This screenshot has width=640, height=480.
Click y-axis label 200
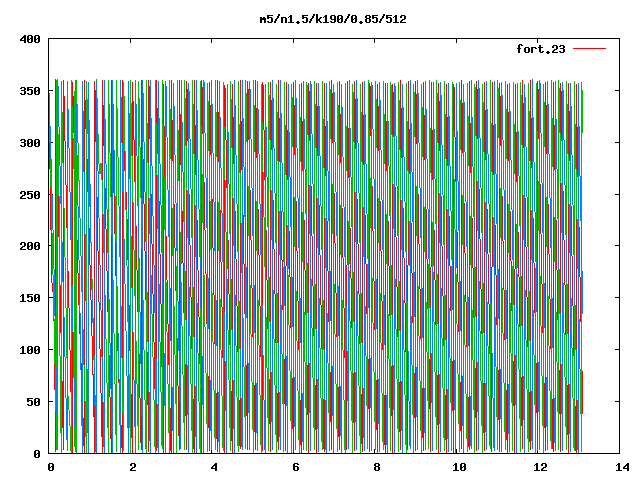click(x=30, y=246)
